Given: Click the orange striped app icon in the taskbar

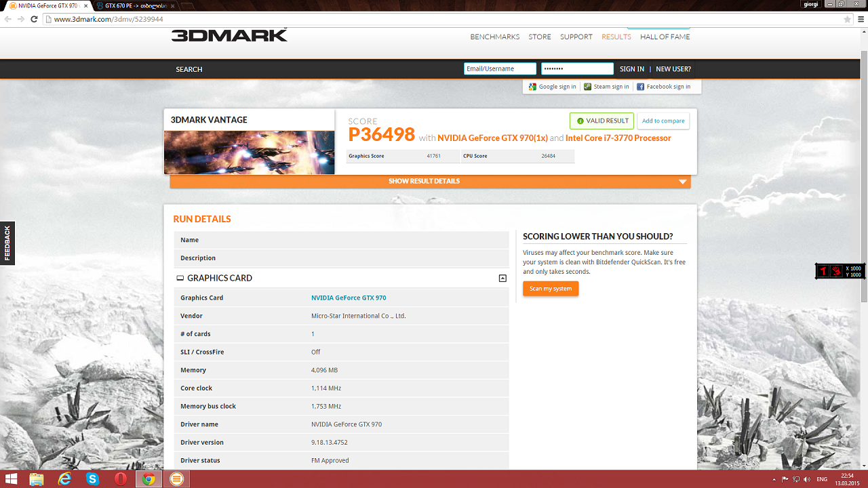Looking at the screenshot, I should click(176, 479).
